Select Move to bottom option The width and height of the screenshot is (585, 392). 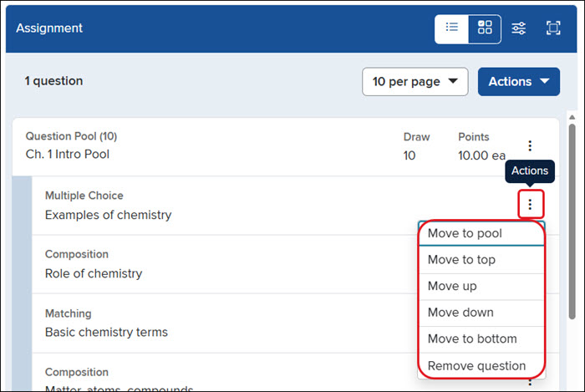[481, 339]
